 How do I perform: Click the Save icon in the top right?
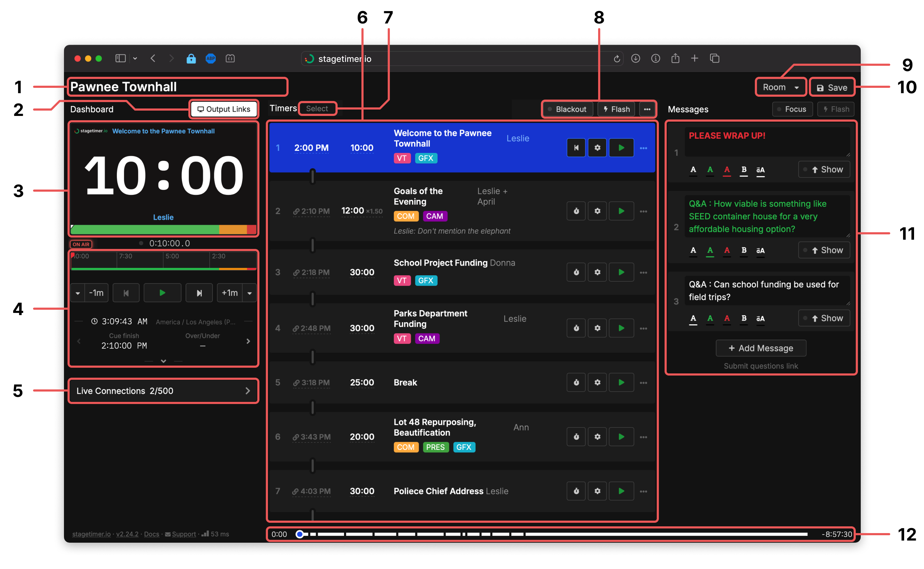[832, 87]
